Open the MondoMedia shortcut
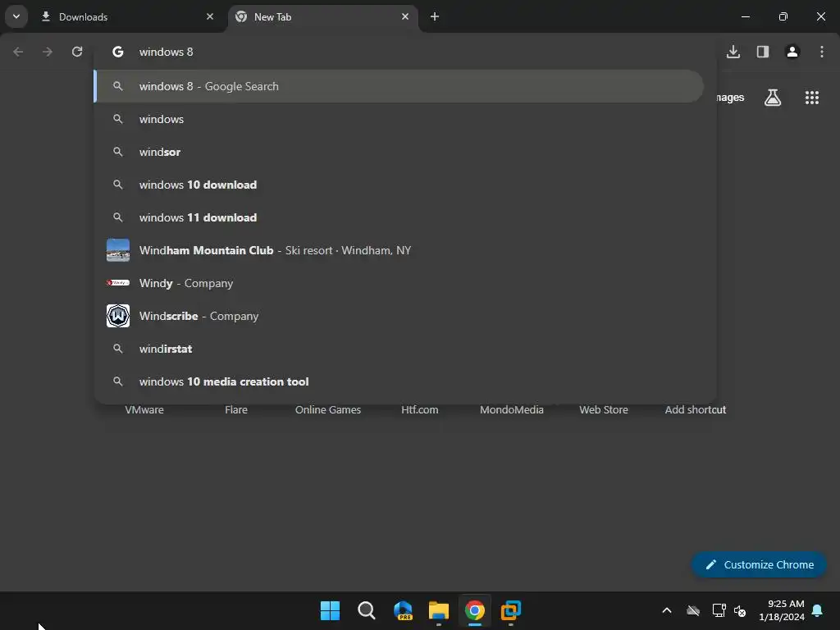Image resolution: width=840 pixels, height=630 pixels. tap(512, 410)
